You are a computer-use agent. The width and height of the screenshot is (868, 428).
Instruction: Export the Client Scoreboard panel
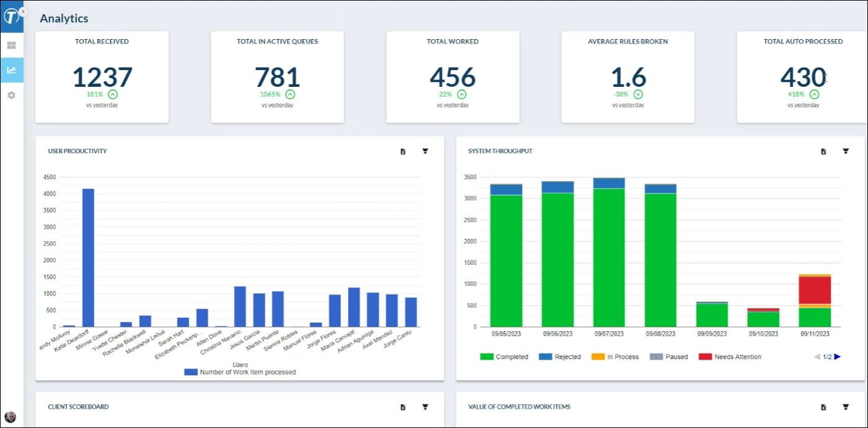[403, 407]
